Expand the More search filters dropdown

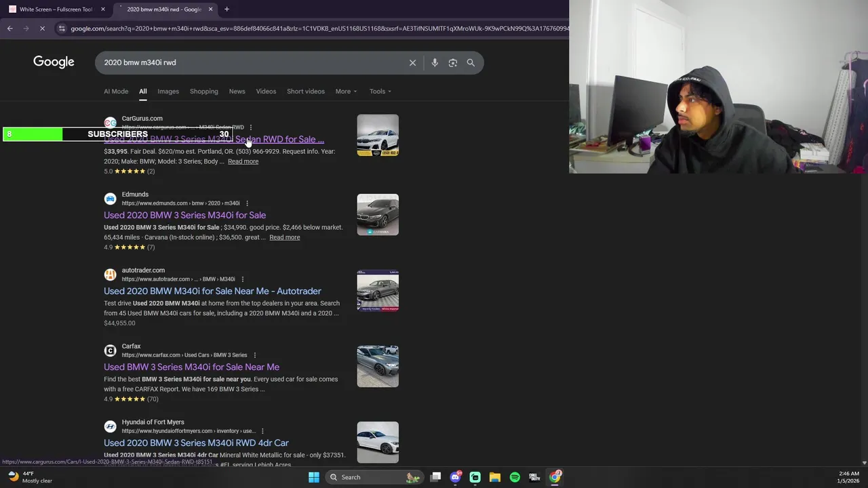coord(346,91)
